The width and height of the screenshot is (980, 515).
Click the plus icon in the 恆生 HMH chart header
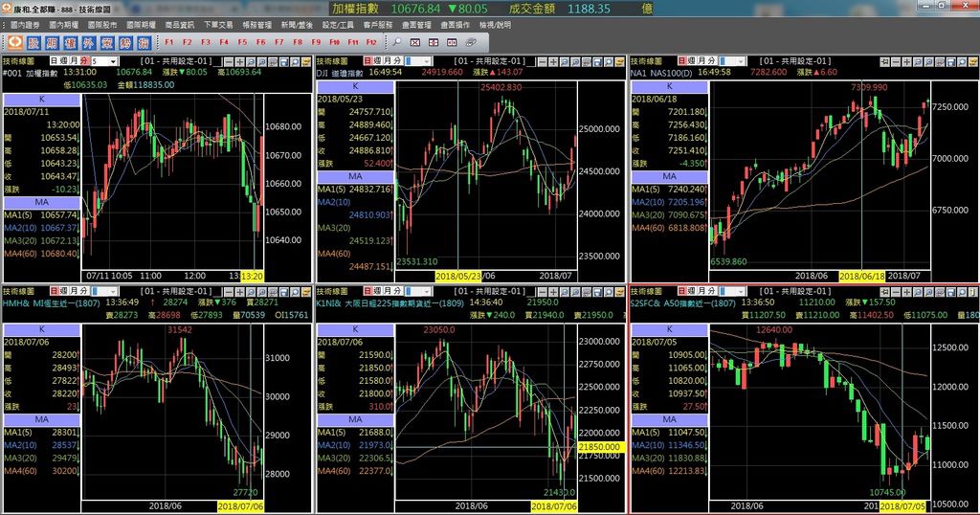click(x=239, y=292)
